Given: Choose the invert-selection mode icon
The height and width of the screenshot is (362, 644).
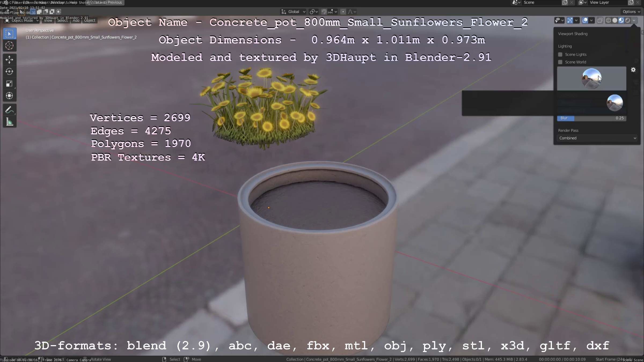Looking at the screenshot, I should (x=52, y=12).
